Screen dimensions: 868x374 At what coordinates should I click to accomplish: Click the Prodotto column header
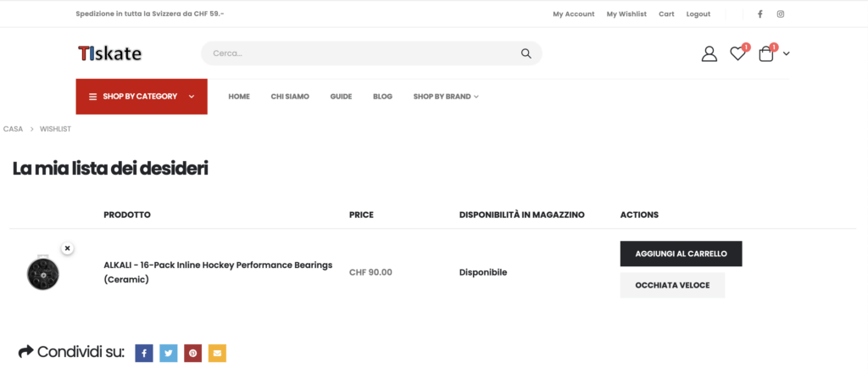(x=127, y=215)
